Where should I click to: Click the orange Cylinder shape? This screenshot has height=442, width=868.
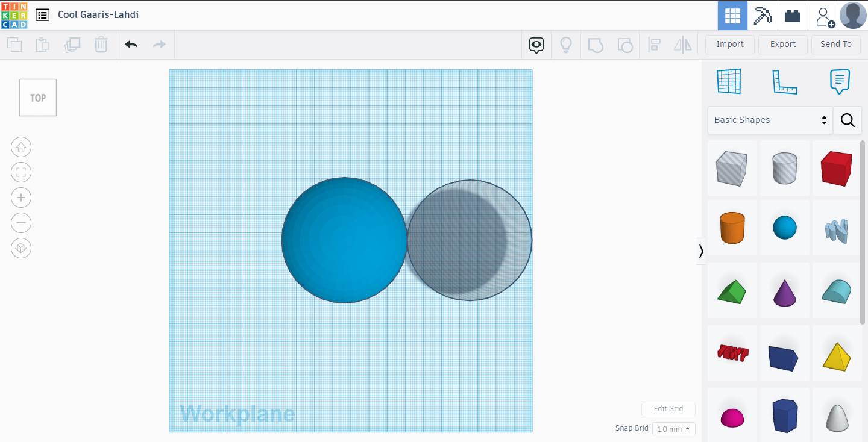pos(732,228)
